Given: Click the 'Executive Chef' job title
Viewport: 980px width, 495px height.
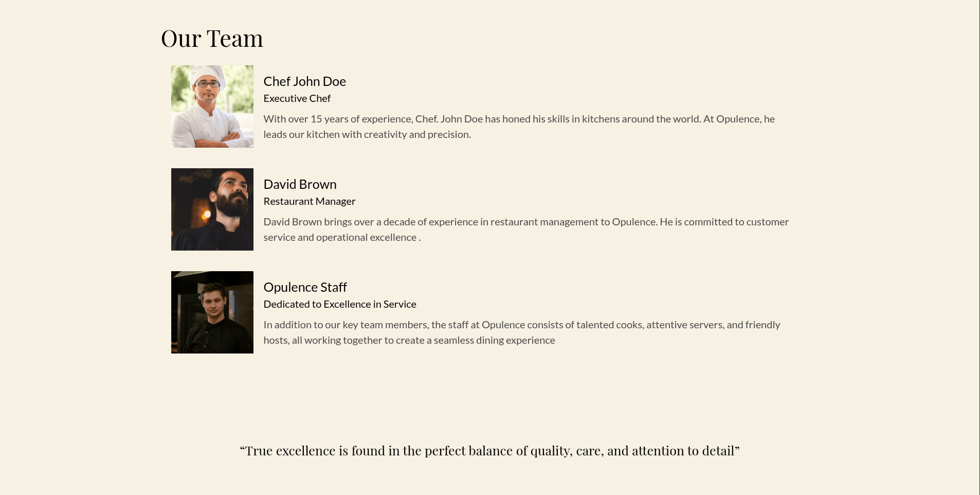Looking at the screenshot, I should click(x=297, y=98).
